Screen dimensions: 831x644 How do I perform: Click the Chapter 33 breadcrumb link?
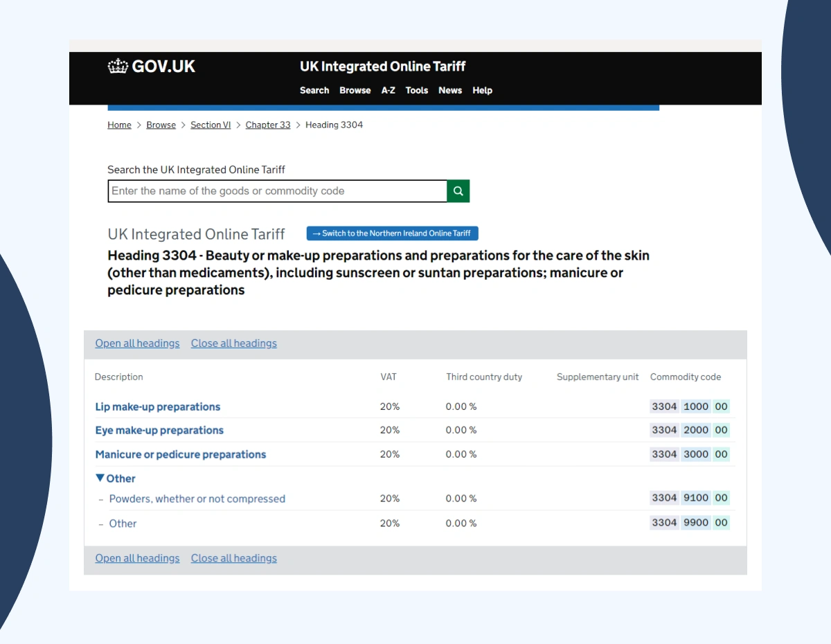(x=268, y=125)
